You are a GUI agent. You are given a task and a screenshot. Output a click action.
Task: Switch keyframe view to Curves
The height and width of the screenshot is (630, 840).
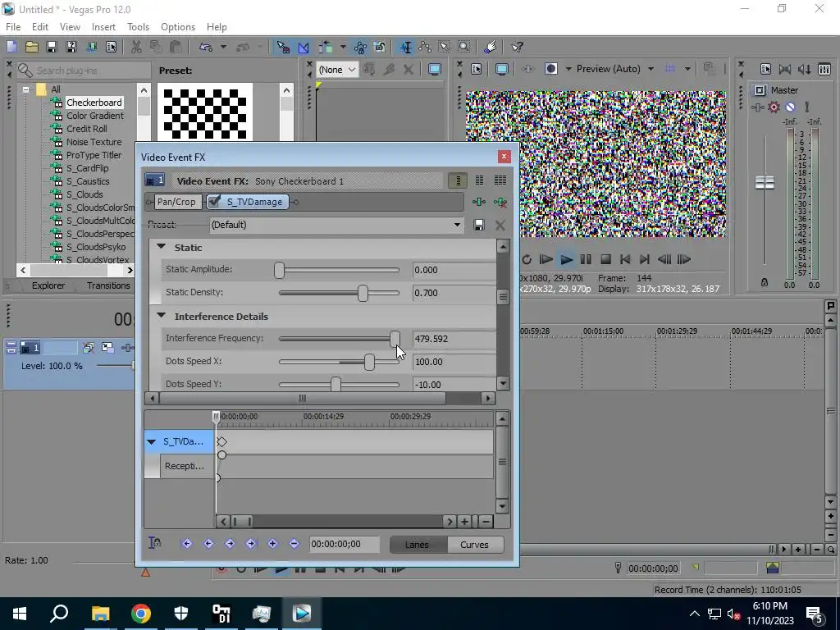pos(475,545)
